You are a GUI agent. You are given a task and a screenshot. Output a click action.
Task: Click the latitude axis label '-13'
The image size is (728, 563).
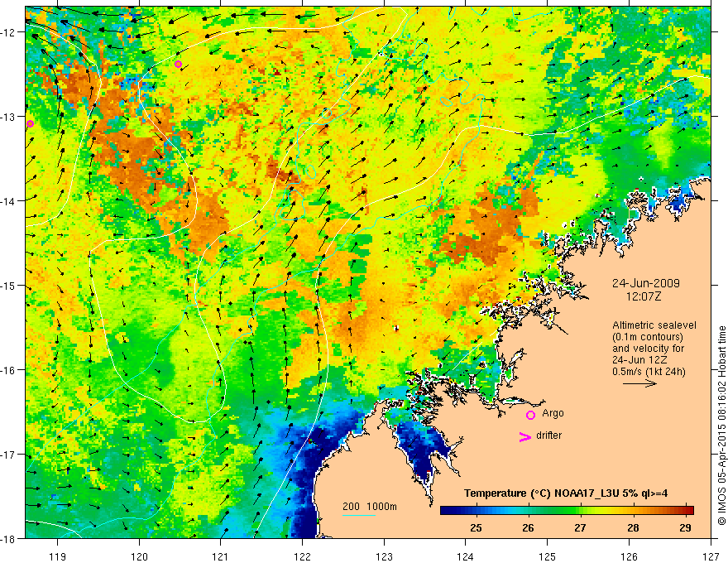[x=9, y=117]
